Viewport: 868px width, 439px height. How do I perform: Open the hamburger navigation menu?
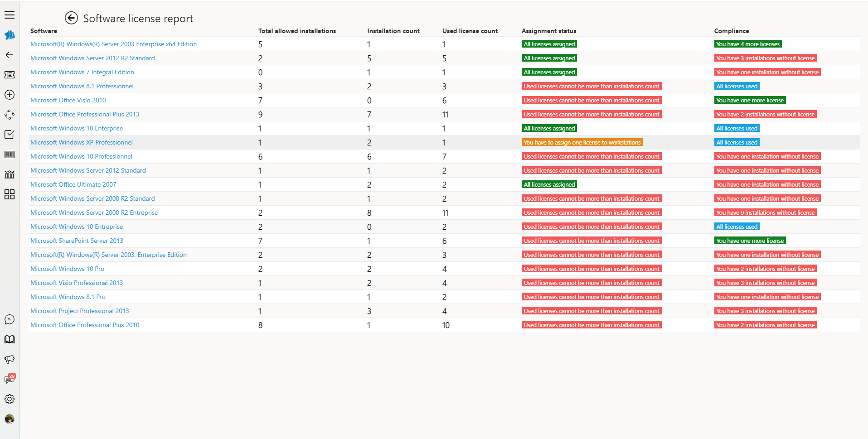[10, 15]
